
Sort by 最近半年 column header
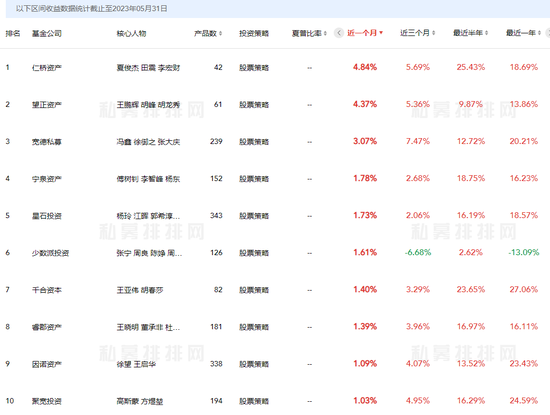coord(470,33)
